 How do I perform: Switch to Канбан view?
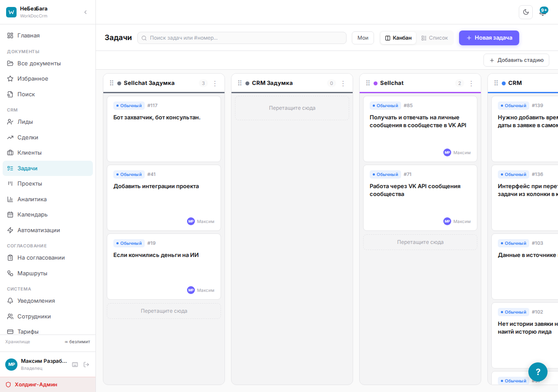tap(398, 38)
